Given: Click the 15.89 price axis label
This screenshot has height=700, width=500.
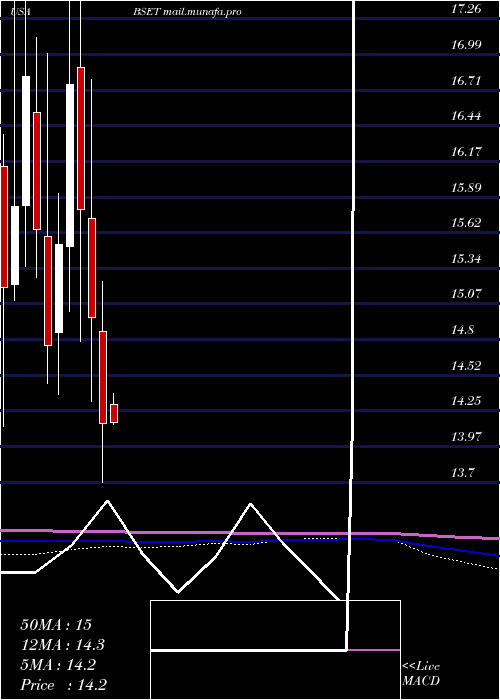Looking at the screenshot, I should (466, 188).
